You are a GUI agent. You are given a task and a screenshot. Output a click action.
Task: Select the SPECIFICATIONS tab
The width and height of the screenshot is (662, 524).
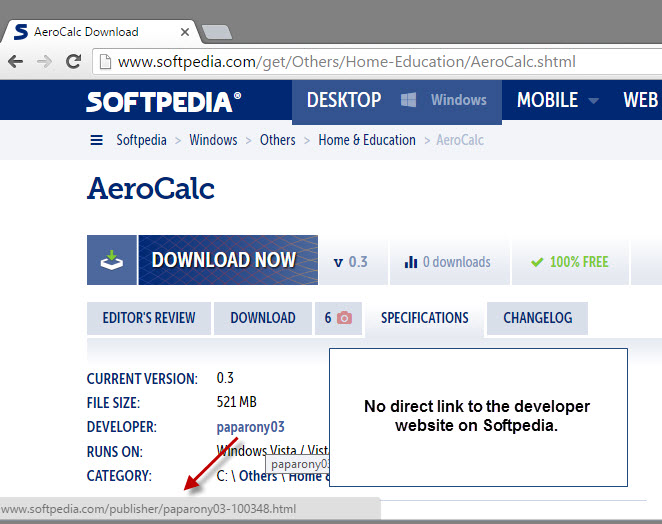pos(424,318)
